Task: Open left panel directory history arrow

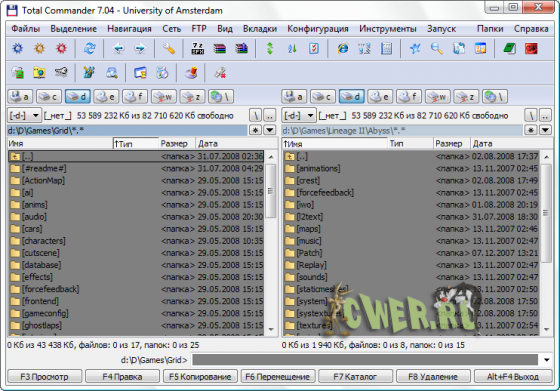Action: click(x=270, y=130)
